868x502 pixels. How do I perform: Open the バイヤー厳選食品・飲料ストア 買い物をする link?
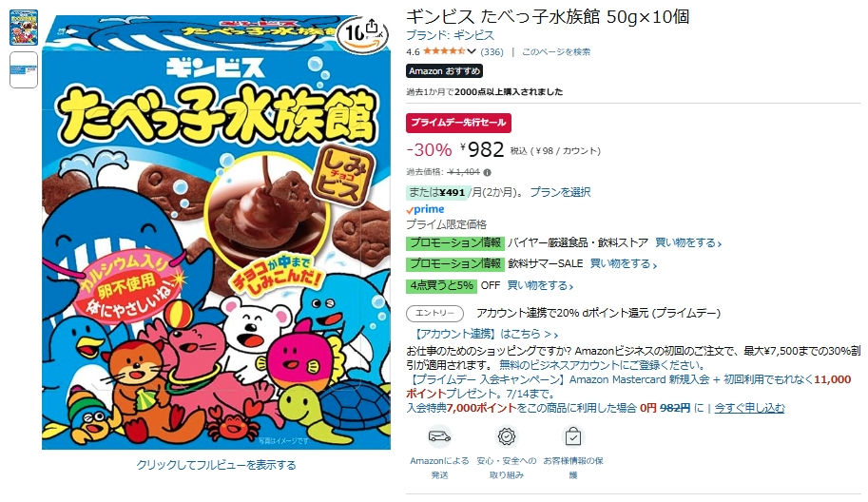tap(688, 243)
